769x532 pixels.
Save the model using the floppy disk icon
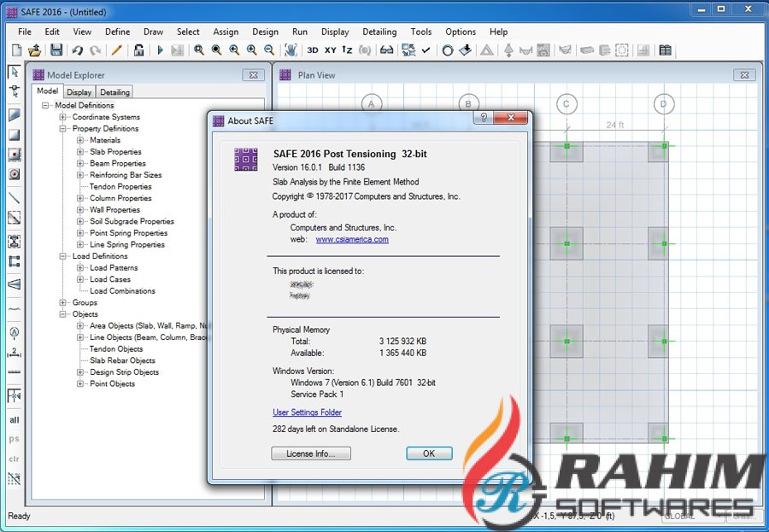[x=56, y=50]
